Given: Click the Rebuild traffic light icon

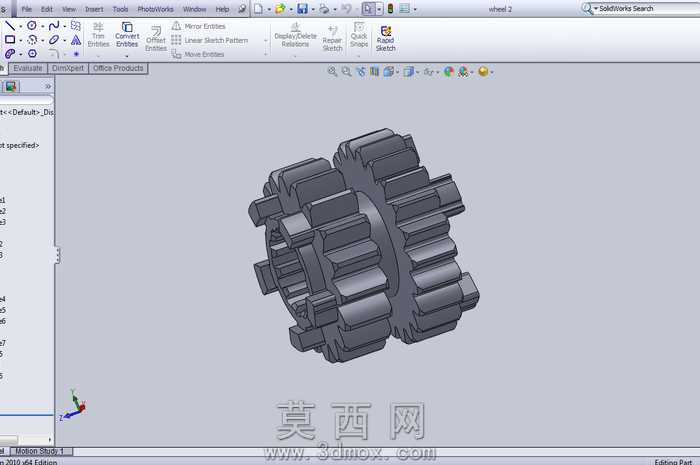Looking at the screenshot, I should (390, 8).
